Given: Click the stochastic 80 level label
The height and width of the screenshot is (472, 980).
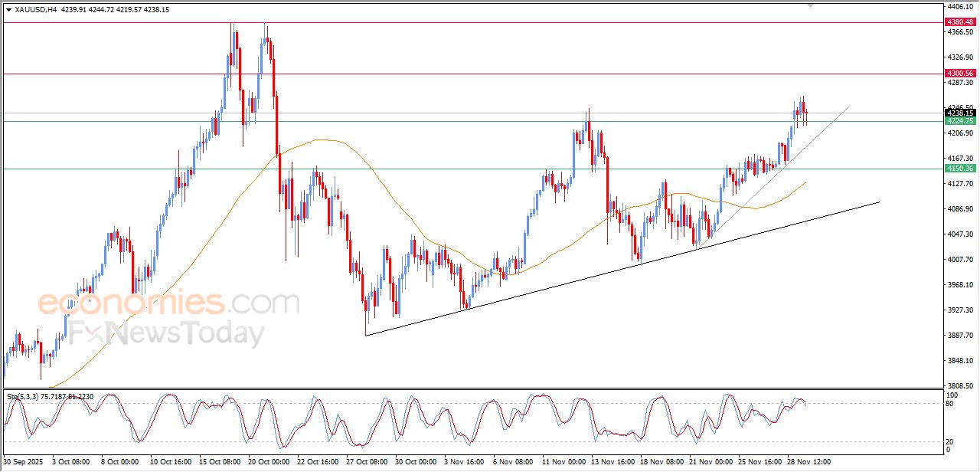Looking at the screenshot, I should tap(950, 403).
